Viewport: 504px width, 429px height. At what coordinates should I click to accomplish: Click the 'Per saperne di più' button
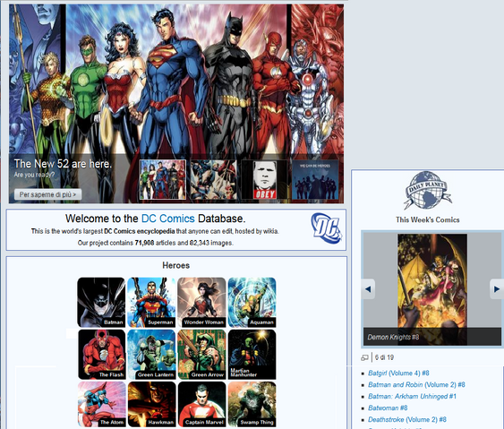[47, 194]
